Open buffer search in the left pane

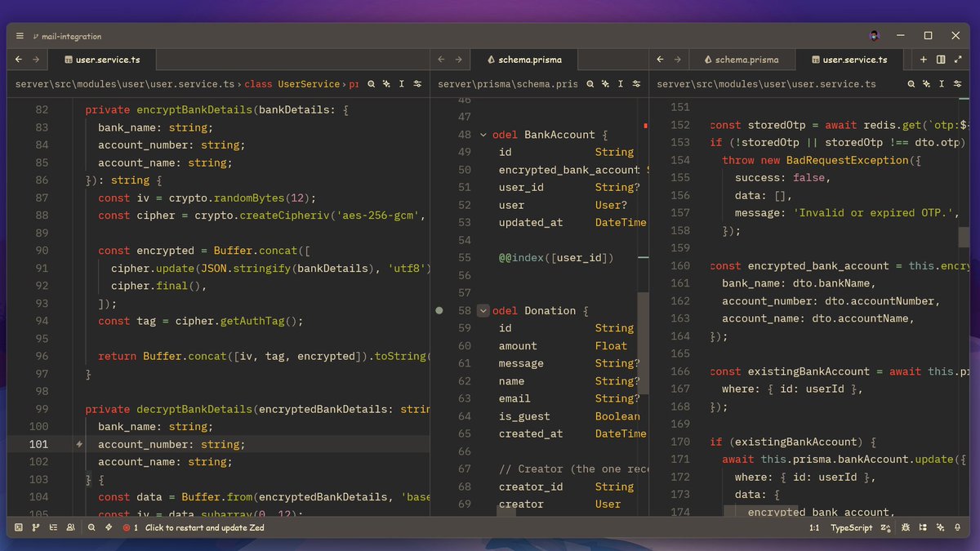372,84
